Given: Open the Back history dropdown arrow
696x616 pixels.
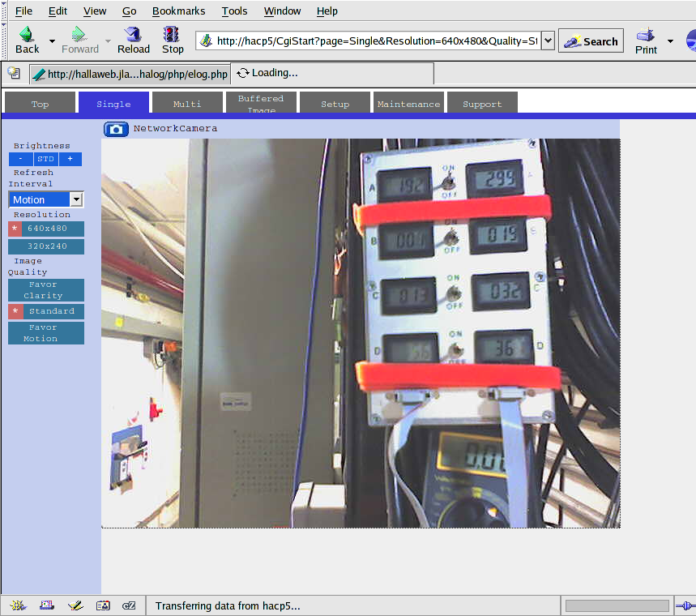Looking at the screenshot, I should coord(52,41).
